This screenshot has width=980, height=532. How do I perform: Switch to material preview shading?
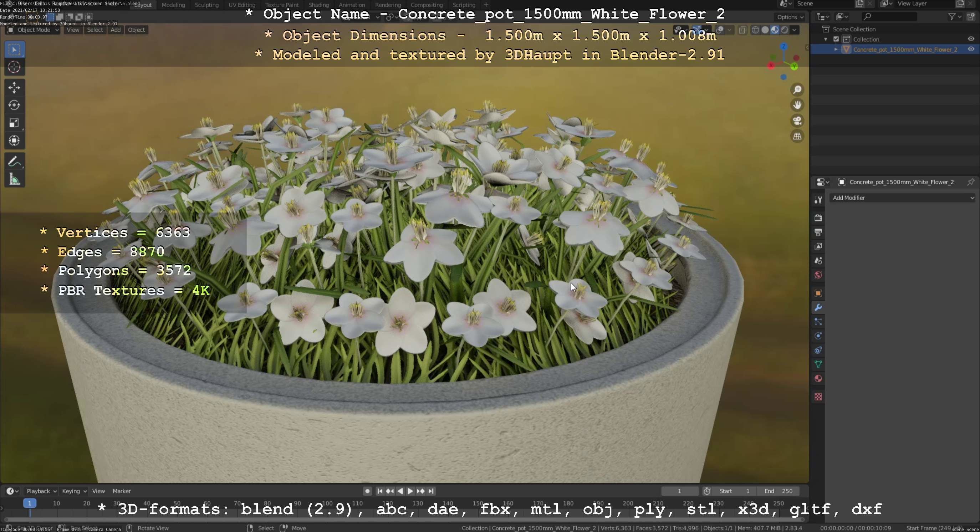[775, 30]
